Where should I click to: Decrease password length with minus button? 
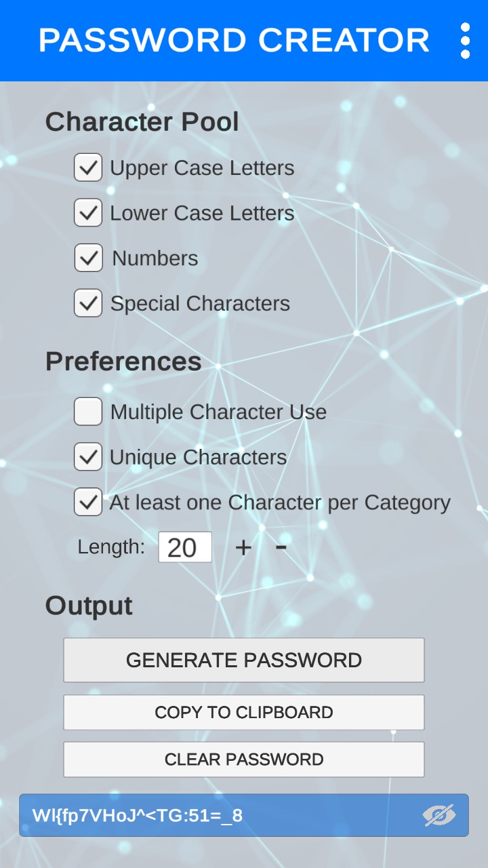point(281,547)
